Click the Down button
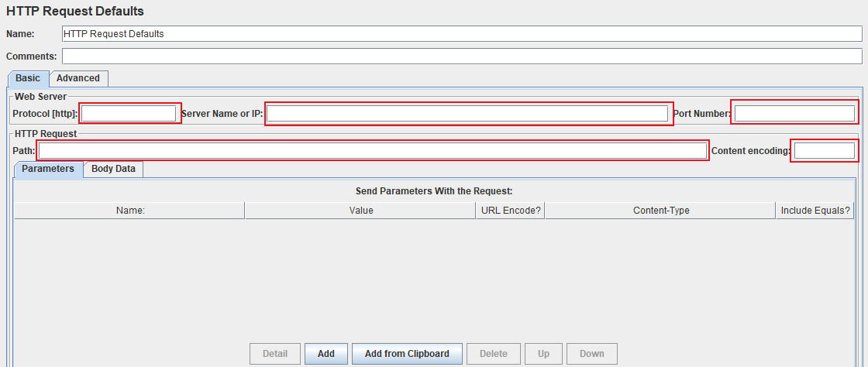The width and height of the screenshot is (868, 367). coord(592,354)
